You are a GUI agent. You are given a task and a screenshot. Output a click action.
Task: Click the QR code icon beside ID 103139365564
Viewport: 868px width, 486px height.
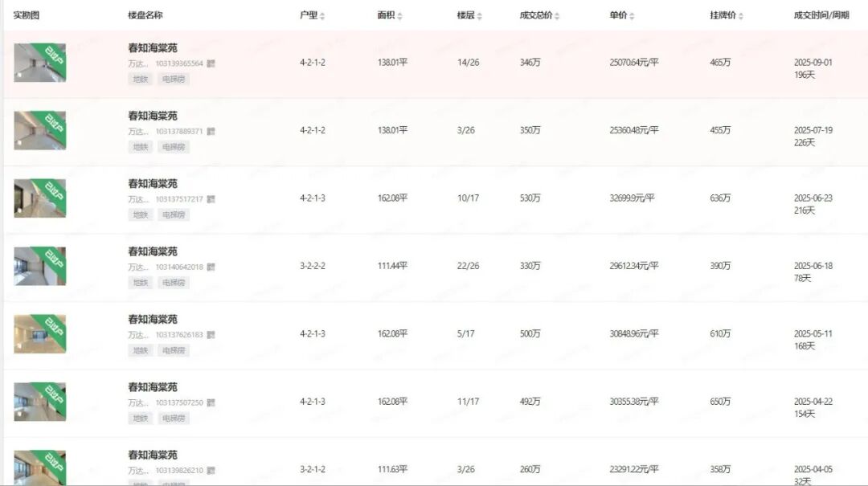point(211,63)
